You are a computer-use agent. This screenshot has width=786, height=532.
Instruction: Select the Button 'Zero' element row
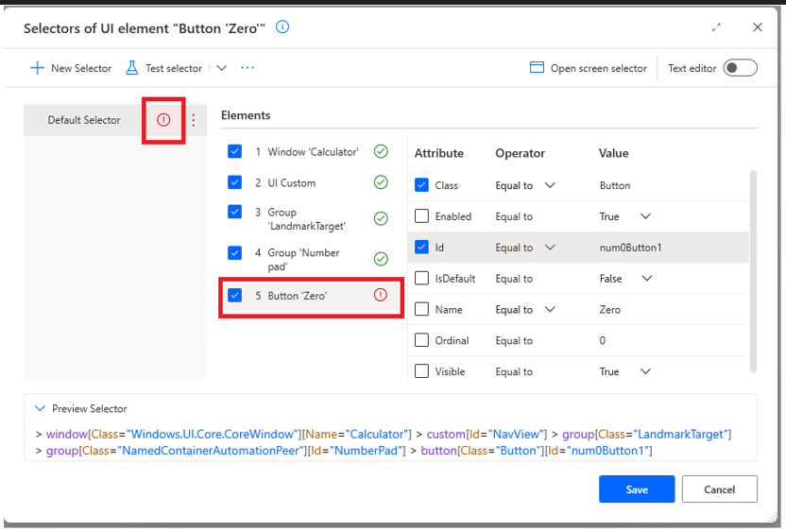(311, 296)
